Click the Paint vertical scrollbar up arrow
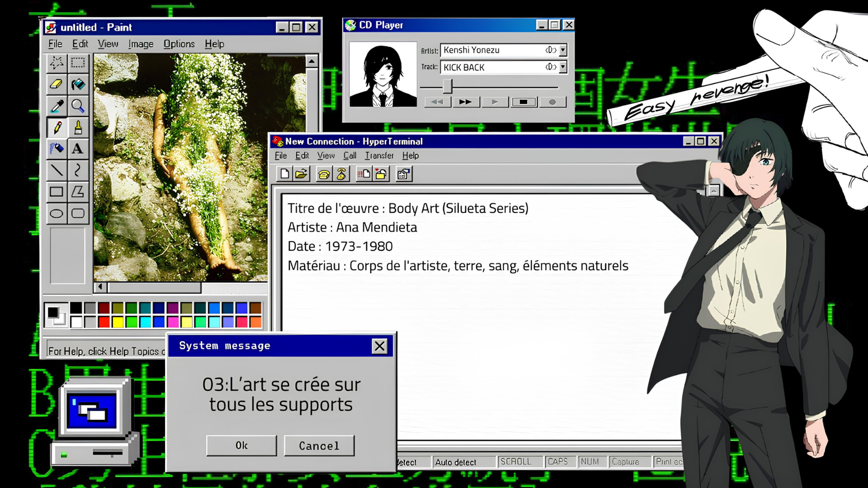This screenshot has width=868, height=488. click(x=311, y=61)
